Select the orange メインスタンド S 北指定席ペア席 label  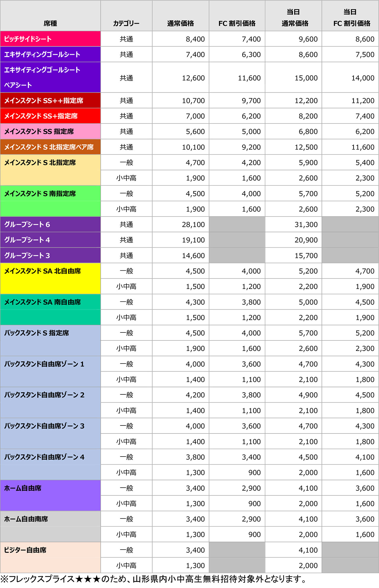(x=50, y=147)
